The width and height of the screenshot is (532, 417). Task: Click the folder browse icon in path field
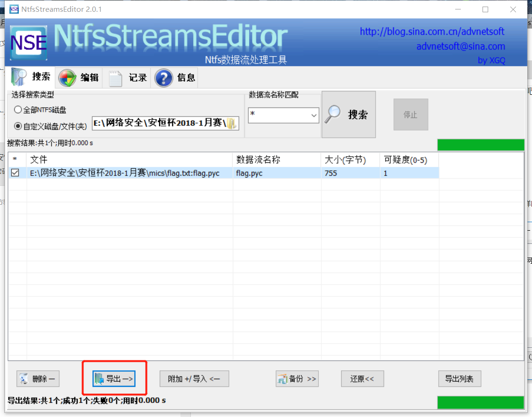tap(231, 124)
